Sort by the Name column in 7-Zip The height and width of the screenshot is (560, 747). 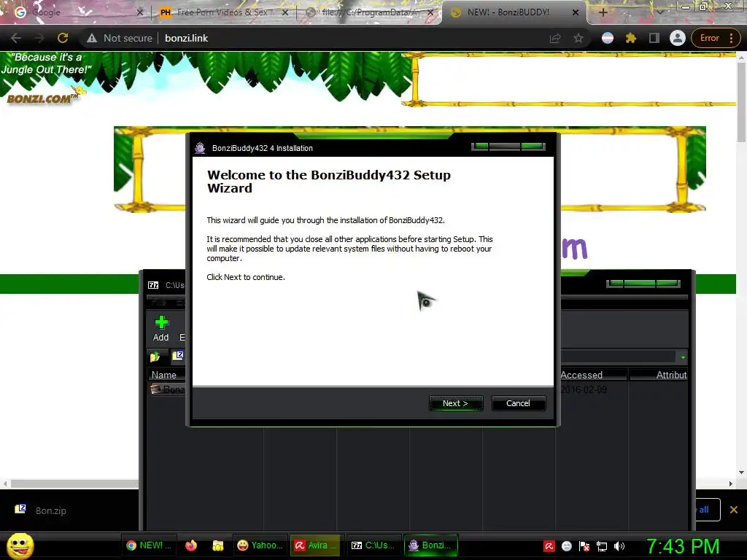pyautogui.click(x=166, y=375)
